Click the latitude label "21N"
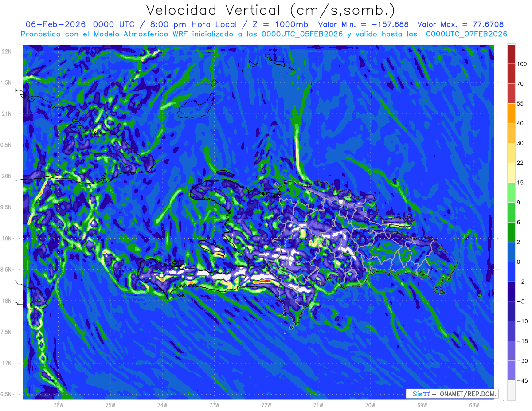The image size is (532, 411). click(x=7, y=114)
